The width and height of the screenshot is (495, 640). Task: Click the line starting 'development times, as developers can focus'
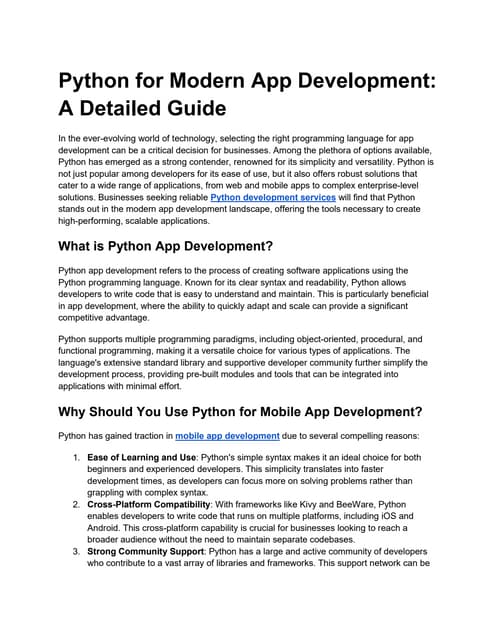click(x=250, y=481)
